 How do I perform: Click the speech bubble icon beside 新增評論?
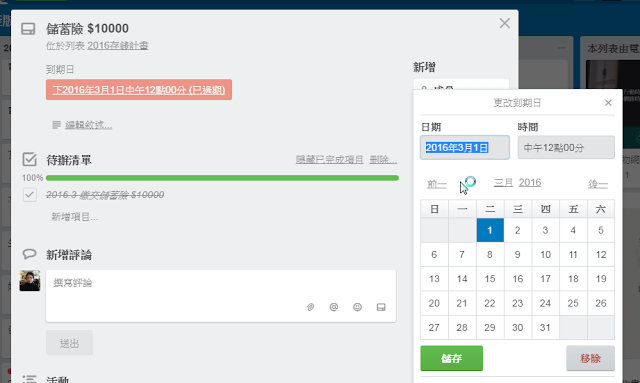click(x=29, y=254)
